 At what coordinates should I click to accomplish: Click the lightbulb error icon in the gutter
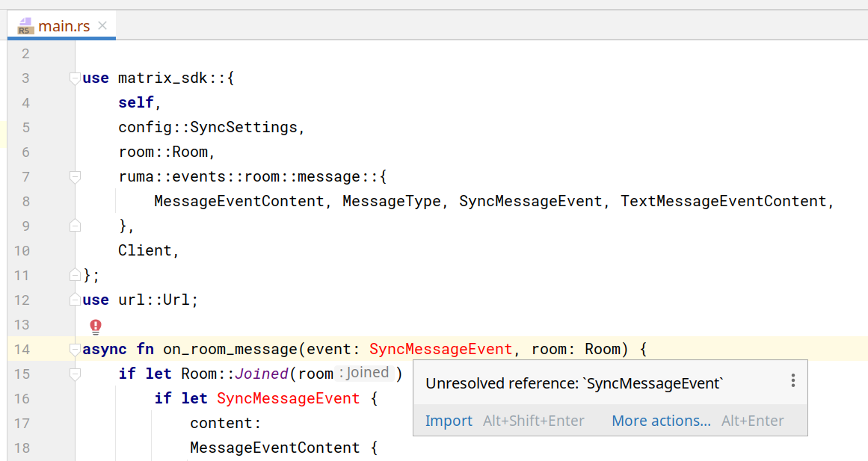coord(95,327)
